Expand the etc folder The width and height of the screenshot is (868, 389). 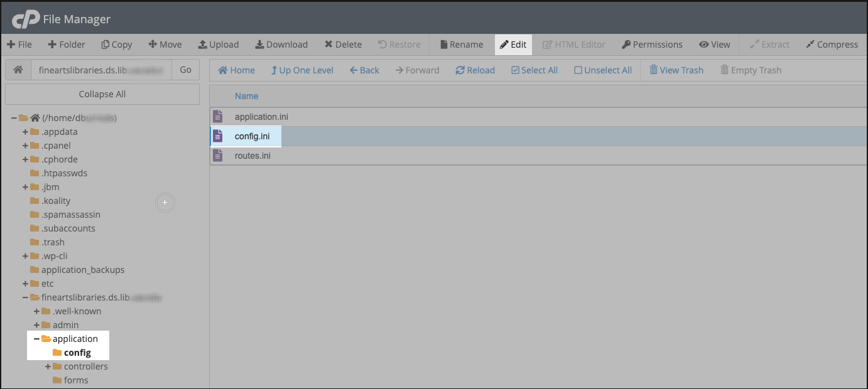25,284
